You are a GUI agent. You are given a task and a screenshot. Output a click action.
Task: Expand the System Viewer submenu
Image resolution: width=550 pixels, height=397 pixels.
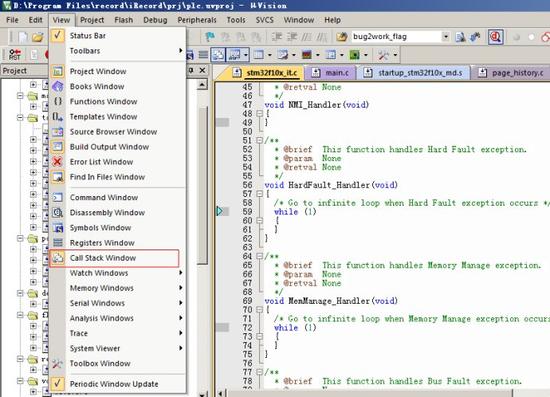click(x=118, y=348)
